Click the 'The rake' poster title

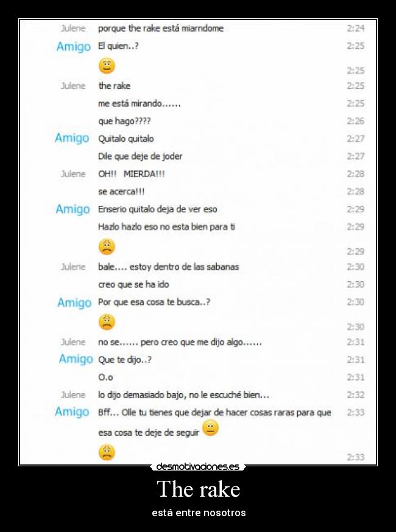pyautogui.click(x=199, y=489)
